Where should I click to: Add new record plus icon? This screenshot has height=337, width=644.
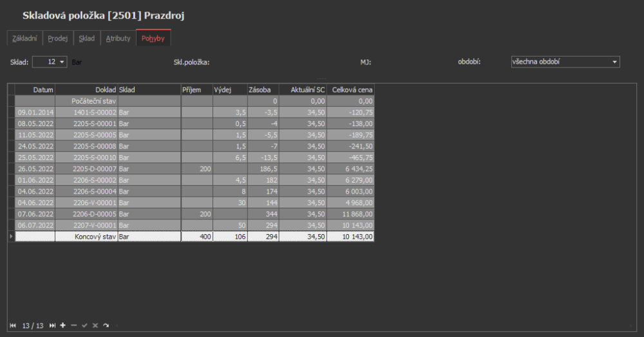click(63, 325)
